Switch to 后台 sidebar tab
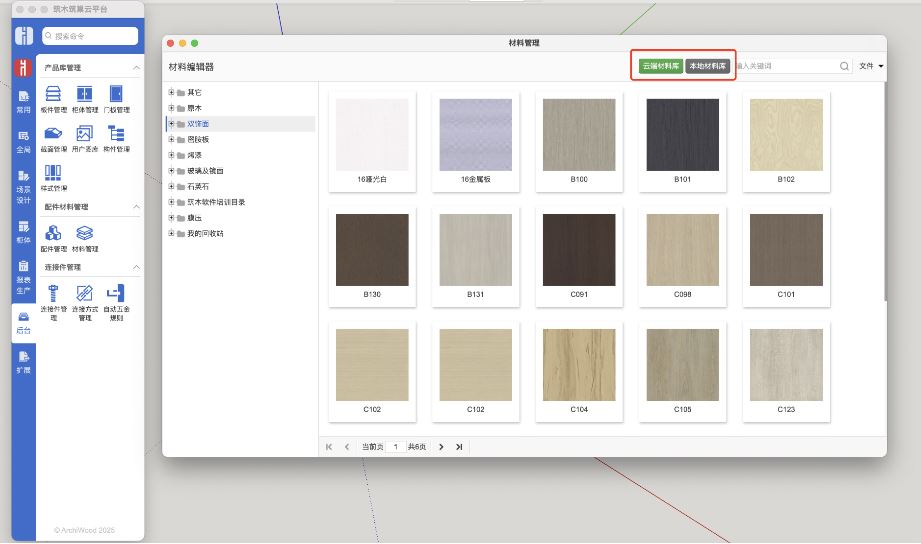The image size is (921, 544). [23, 322]
